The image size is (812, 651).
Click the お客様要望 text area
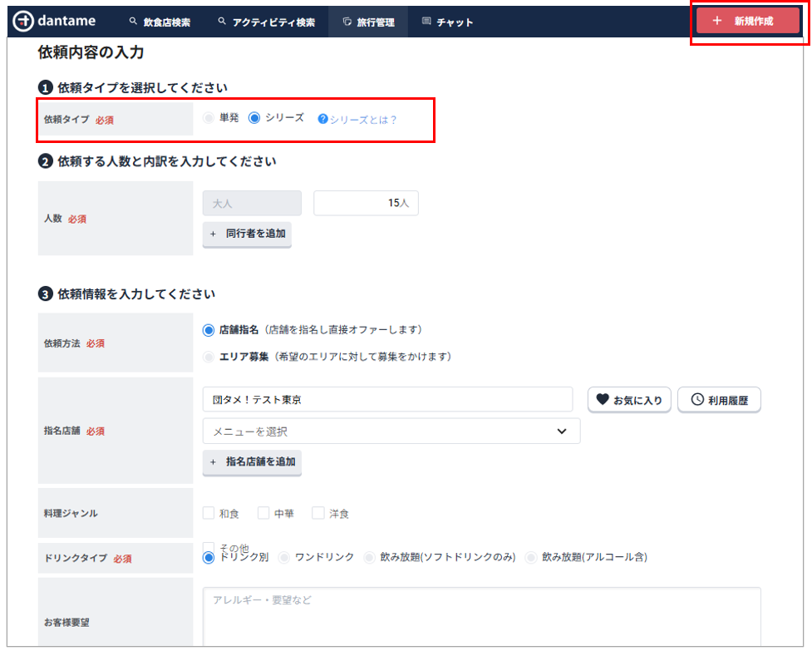(481, 615)
